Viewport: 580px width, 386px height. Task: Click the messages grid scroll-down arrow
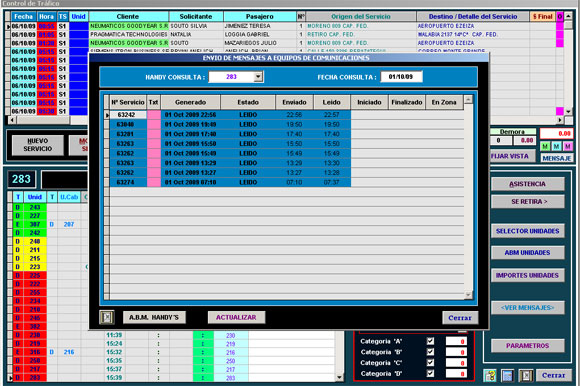(x=468, y=295)
